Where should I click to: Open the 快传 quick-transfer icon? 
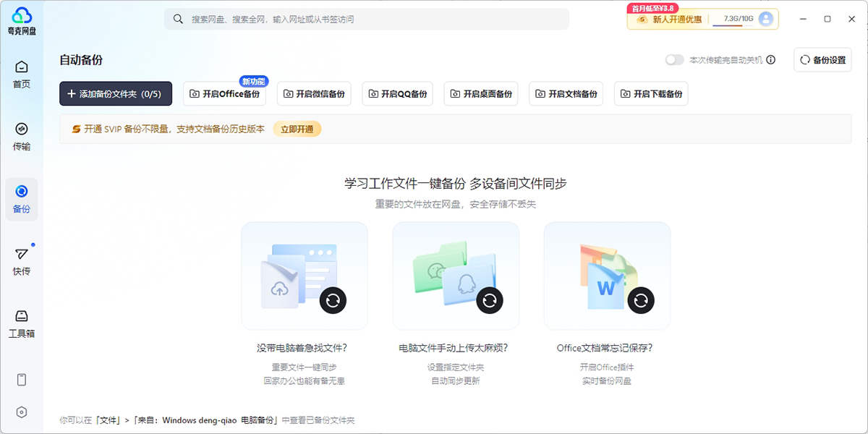21,257
